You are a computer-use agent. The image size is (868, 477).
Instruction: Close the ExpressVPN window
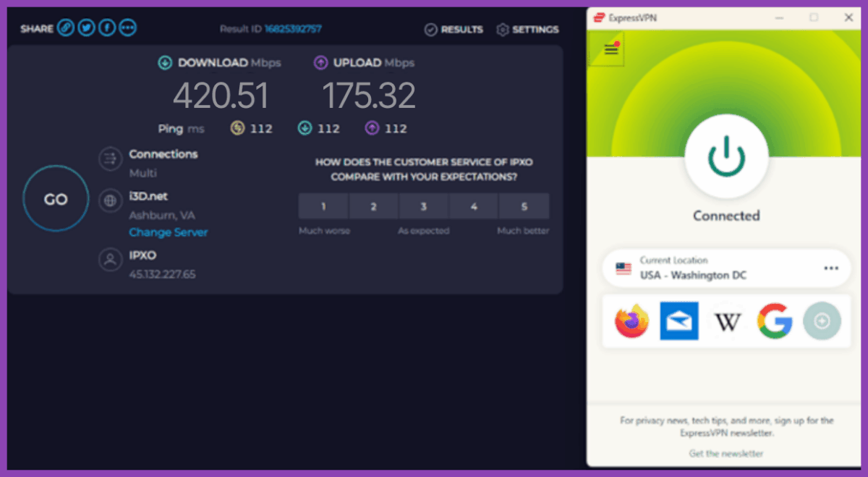tap(848, 17)
